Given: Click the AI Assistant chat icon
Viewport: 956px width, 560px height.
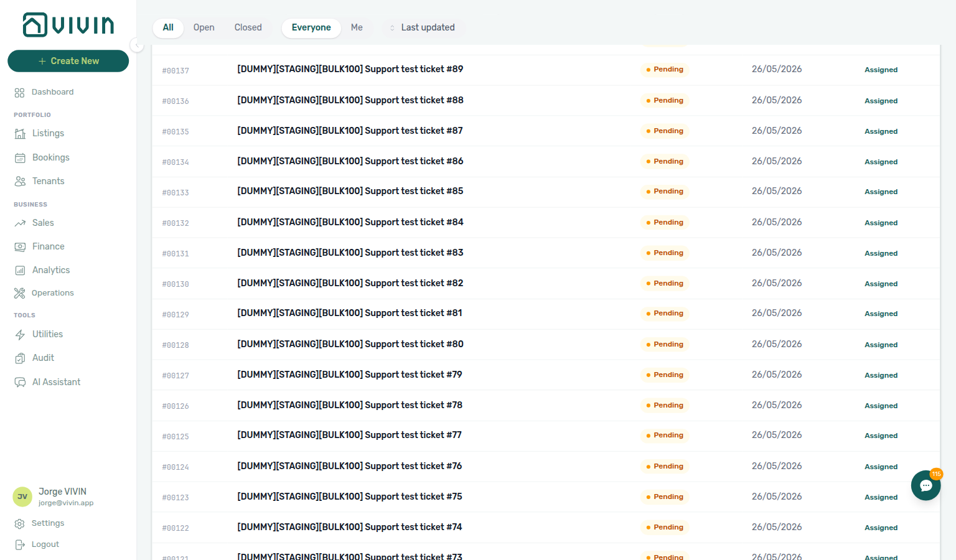Looking at the screenshot, I should pyautogui.click(x=20, y=382).
